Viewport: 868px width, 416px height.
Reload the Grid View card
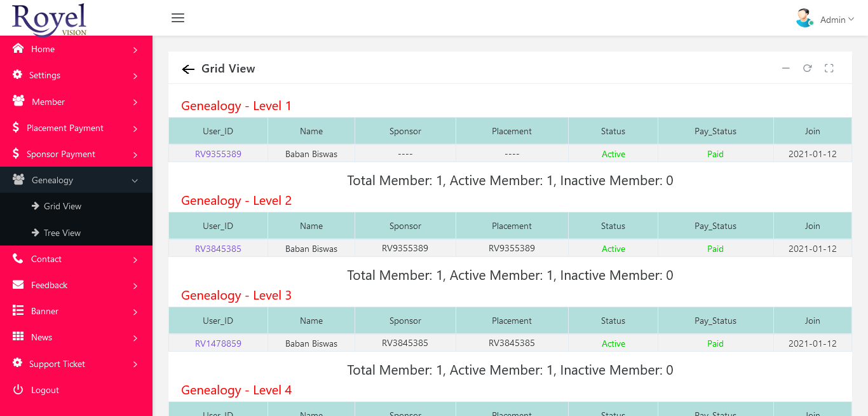point(807,68)
